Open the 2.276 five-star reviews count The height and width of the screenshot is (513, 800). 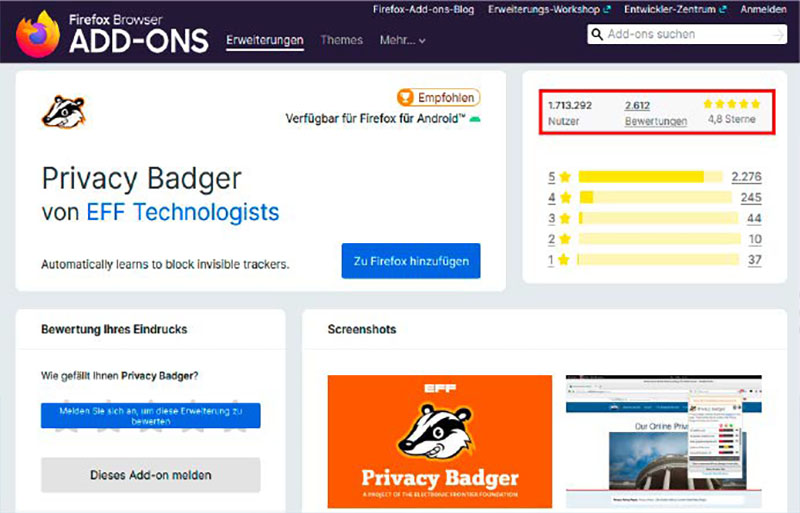(746, 177)
